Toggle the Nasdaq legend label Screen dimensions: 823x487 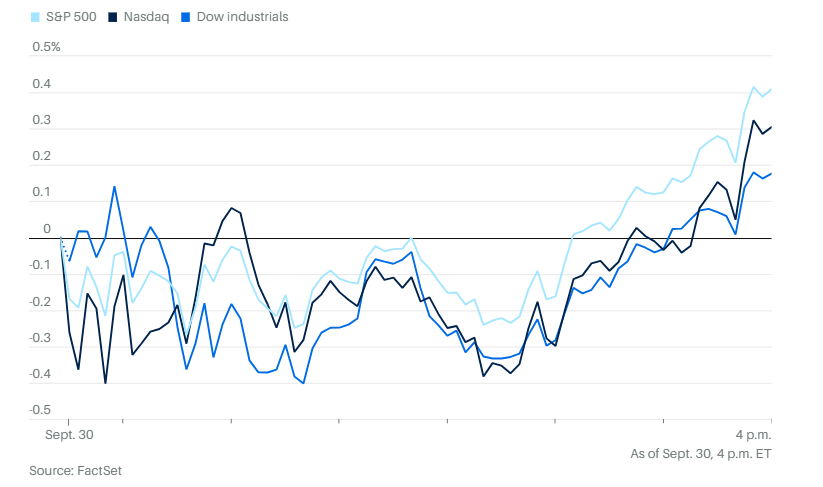[x=146, y=17]
